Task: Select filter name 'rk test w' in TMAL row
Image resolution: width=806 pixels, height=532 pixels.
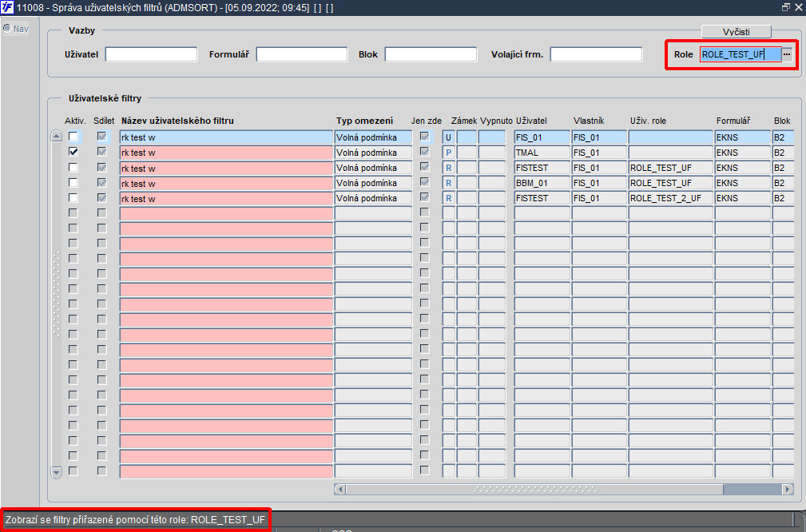Action: point(226,153)
